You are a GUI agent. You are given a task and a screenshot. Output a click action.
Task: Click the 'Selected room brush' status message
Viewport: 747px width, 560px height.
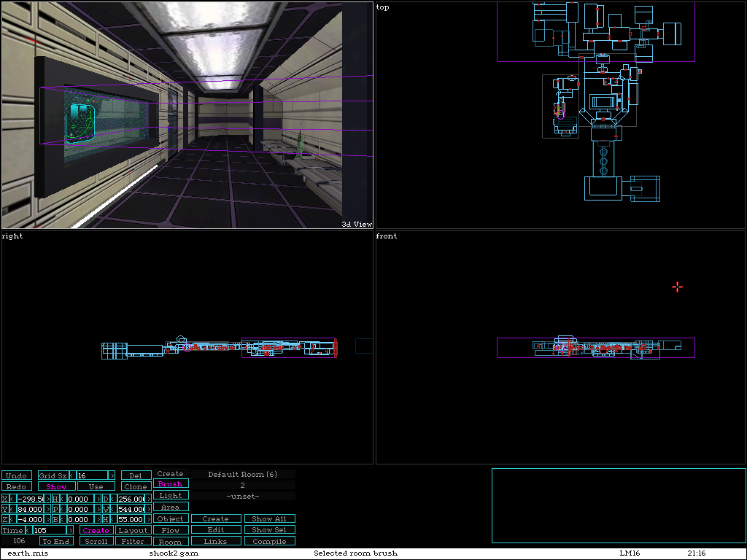[355, 553]
